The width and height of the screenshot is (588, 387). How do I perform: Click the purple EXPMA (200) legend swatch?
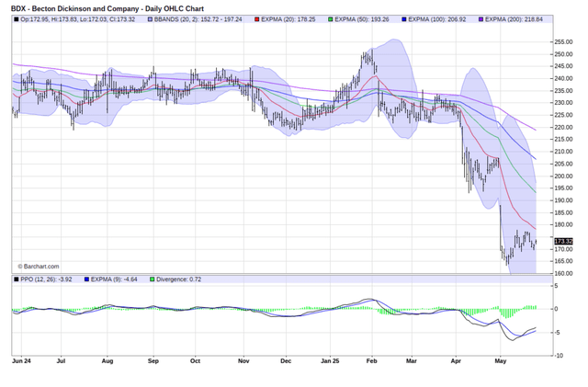(481, 19)
